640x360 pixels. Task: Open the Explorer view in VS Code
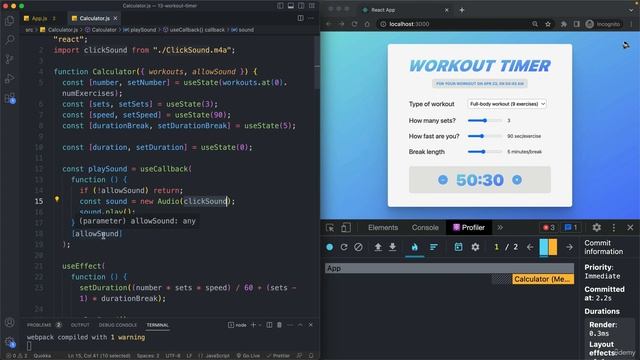9,20
